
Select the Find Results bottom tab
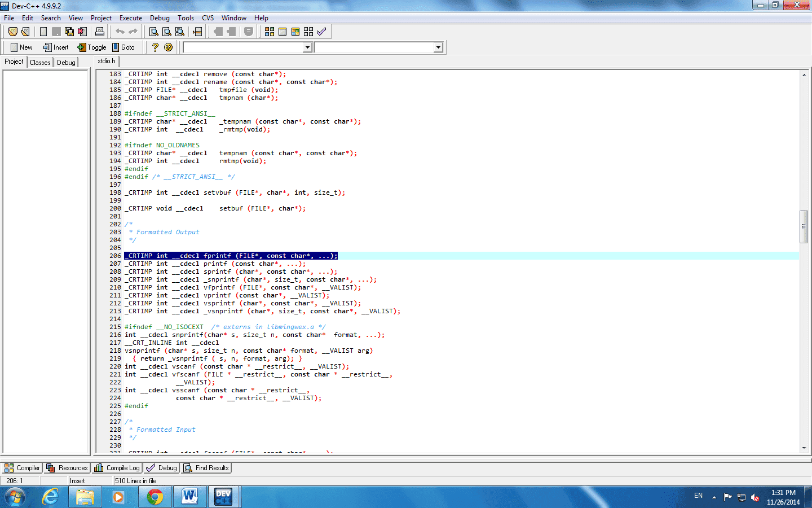tap(206, 468)
